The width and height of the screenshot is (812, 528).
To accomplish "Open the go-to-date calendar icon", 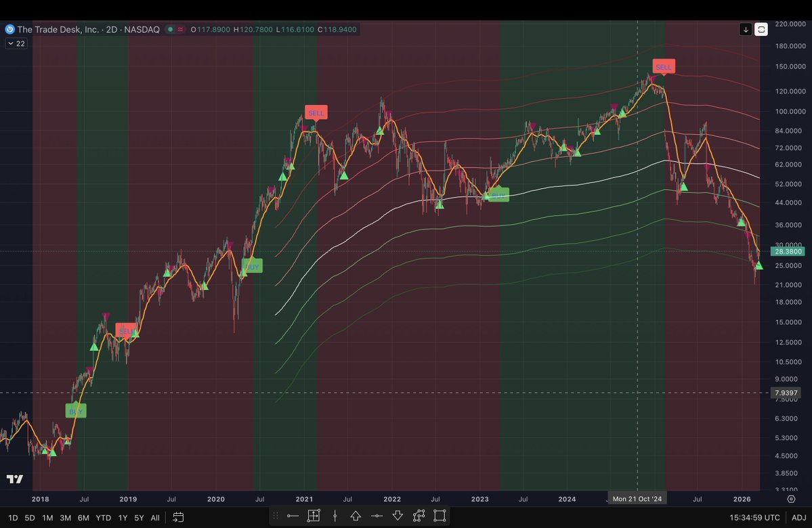I will pos(178,517).
